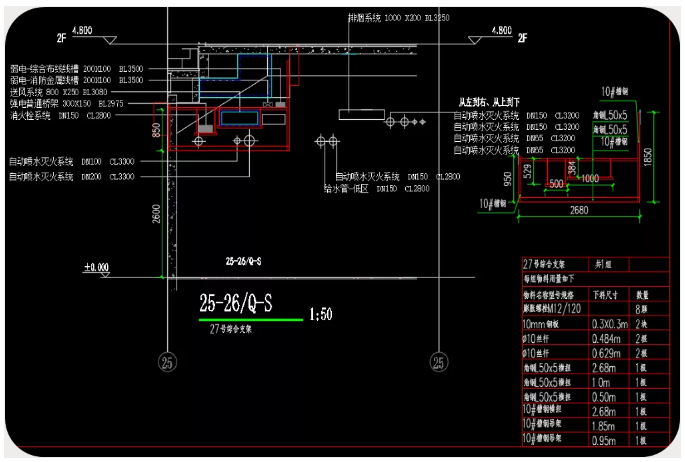
Task: Click the 送风系统 800 X250 BL3080 label
Action: 59,92
